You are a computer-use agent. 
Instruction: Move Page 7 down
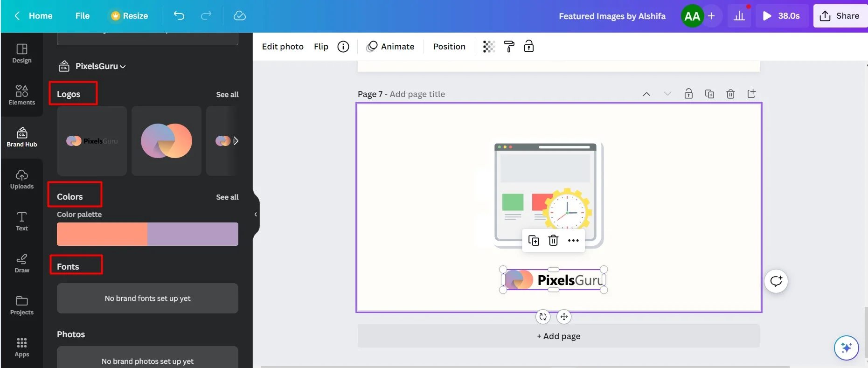667,94
